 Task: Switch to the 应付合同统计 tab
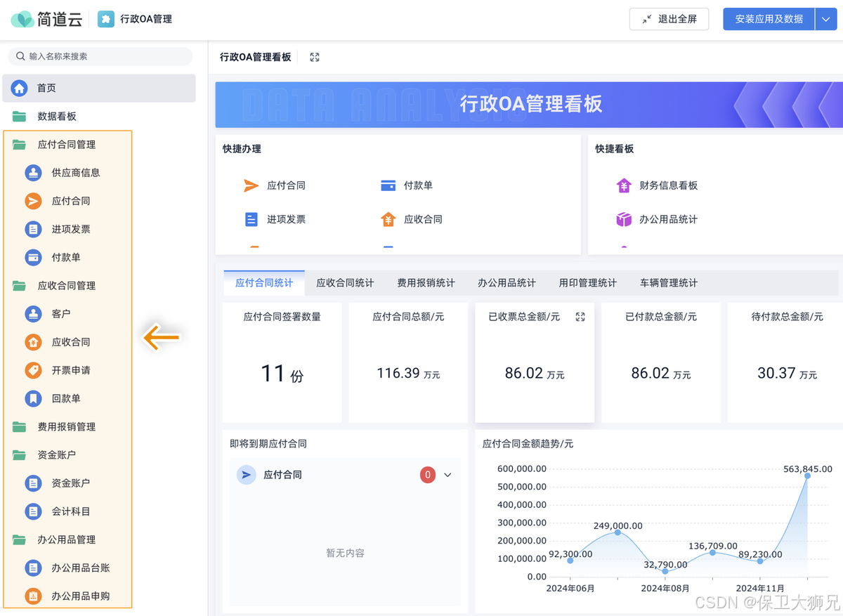[264, 283]
